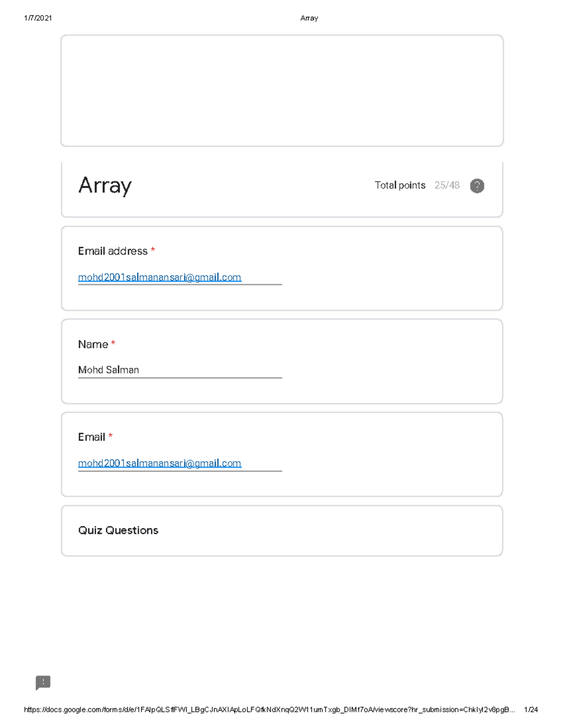Viewport: 563px width, 728px height.
Task: Click the red asterisk beside the "Email" label
Action: 111,436
